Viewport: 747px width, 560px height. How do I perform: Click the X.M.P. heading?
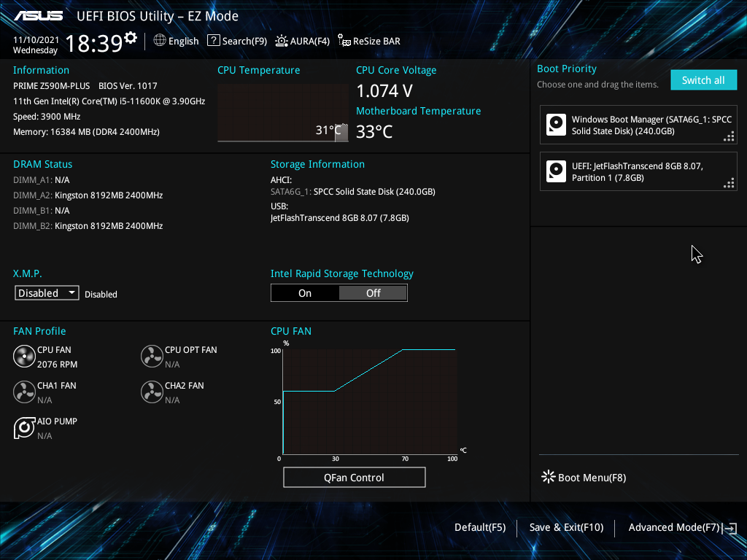pos(28,274)
